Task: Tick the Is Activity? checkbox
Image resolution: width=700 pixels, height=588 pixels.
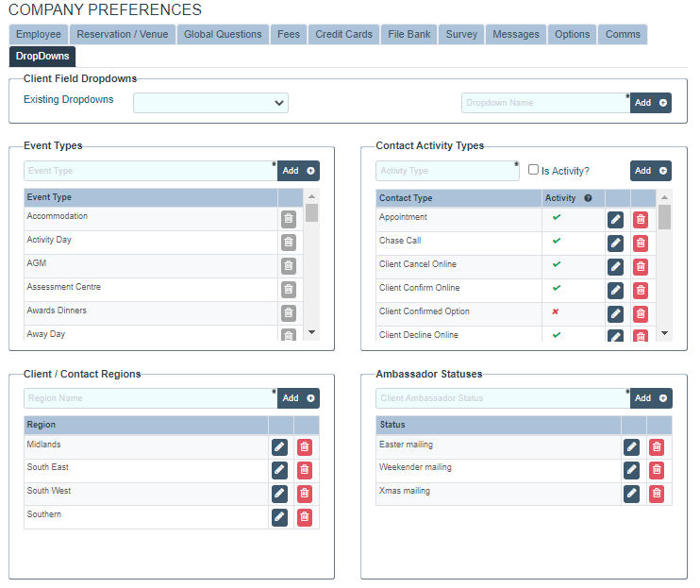Action: (533, 170)
